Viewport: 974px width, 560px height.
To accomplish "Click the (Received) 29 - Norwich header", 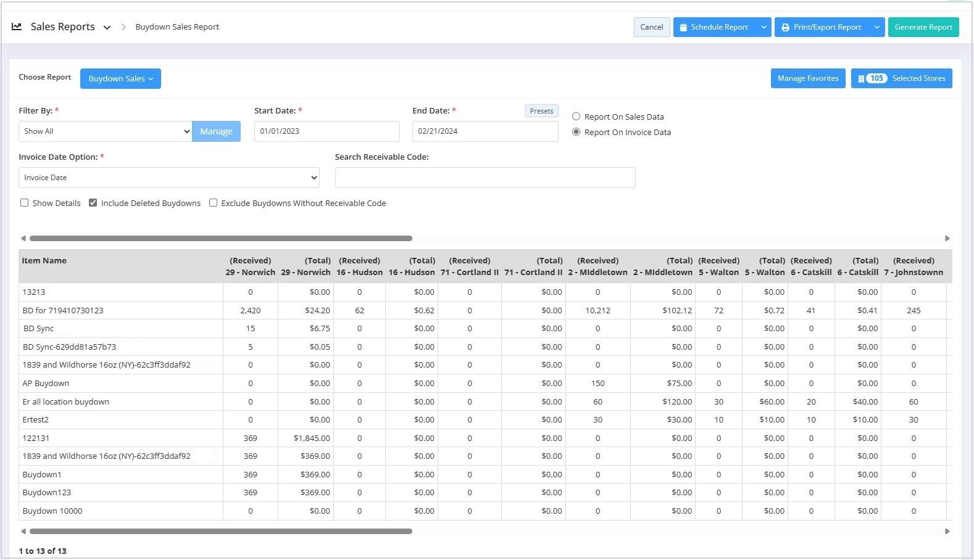I will [251, 266].
